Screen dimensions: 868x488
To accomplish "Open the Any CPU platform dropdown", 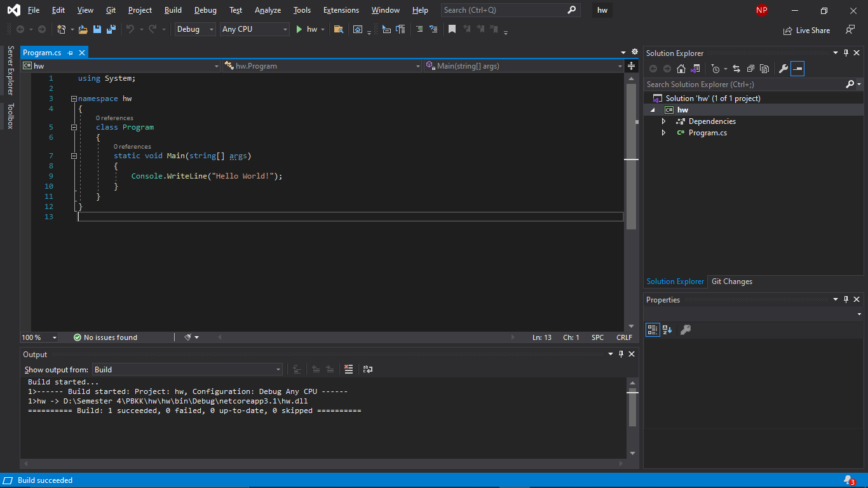I will pos(255,29).
